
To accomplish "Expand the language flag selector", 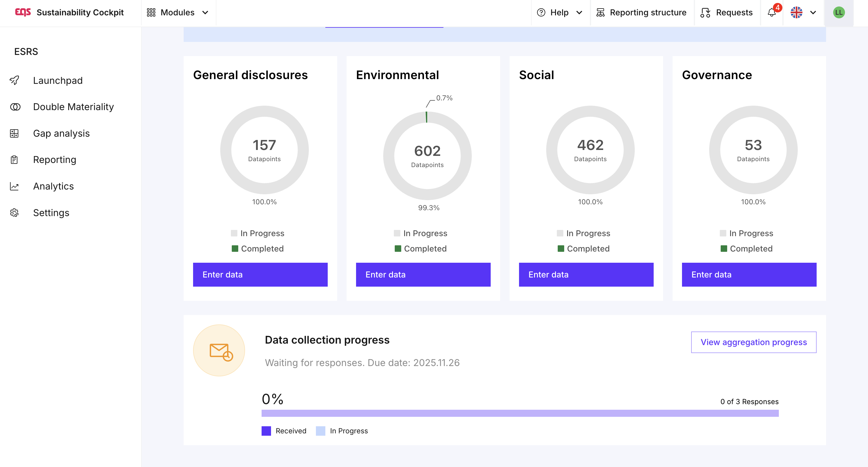I will pyautogui.click(x=803, y=12).
